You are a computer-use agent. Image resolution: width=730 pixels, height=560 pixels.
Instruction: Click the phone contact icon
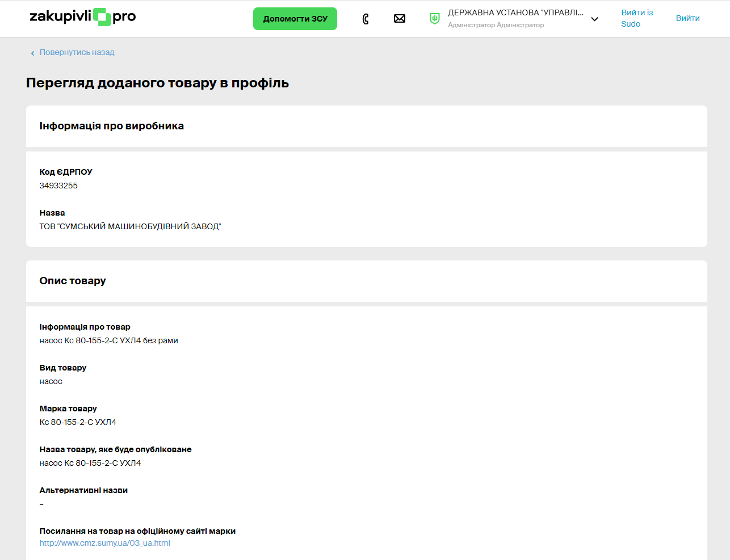pos(366,19)
